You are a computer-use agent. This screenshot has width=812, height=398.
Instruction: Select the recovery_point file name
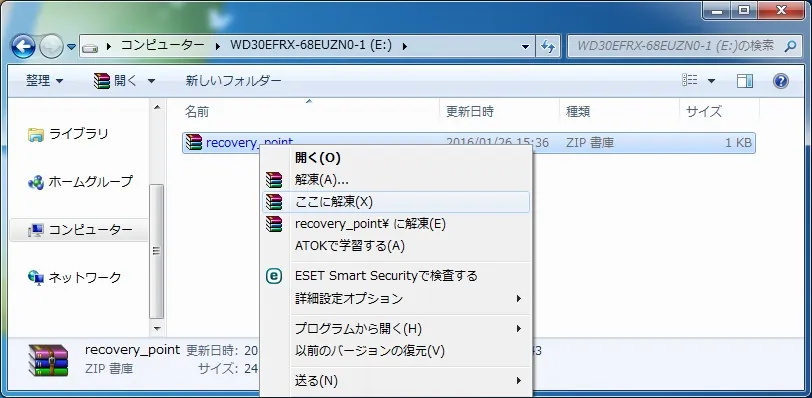pos(249,142)
